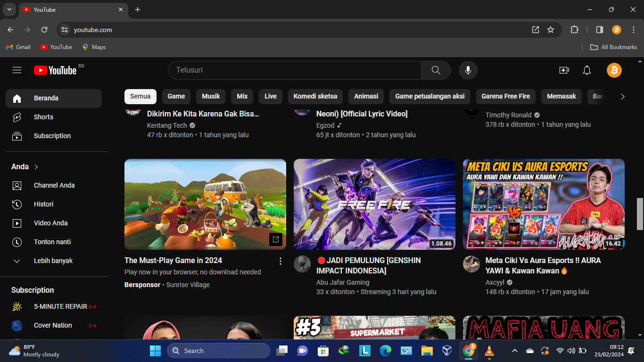Reload the page in Chrome
The height and width of the screenshot is (362, 644).
[x=44, y=30]
